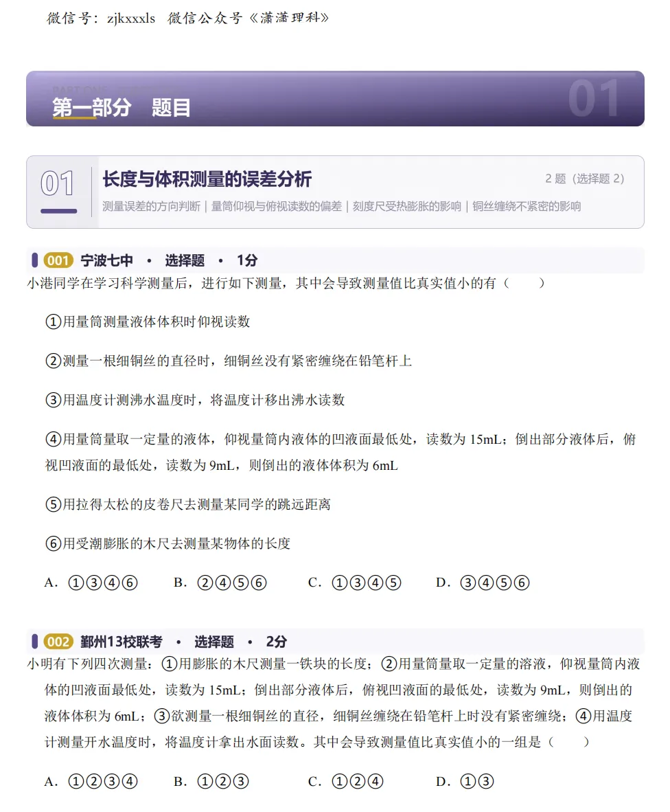Screen dimensions: 670x812
Task: Choose option B ①②③ in question 002
Action: click(x=211, y=782)
